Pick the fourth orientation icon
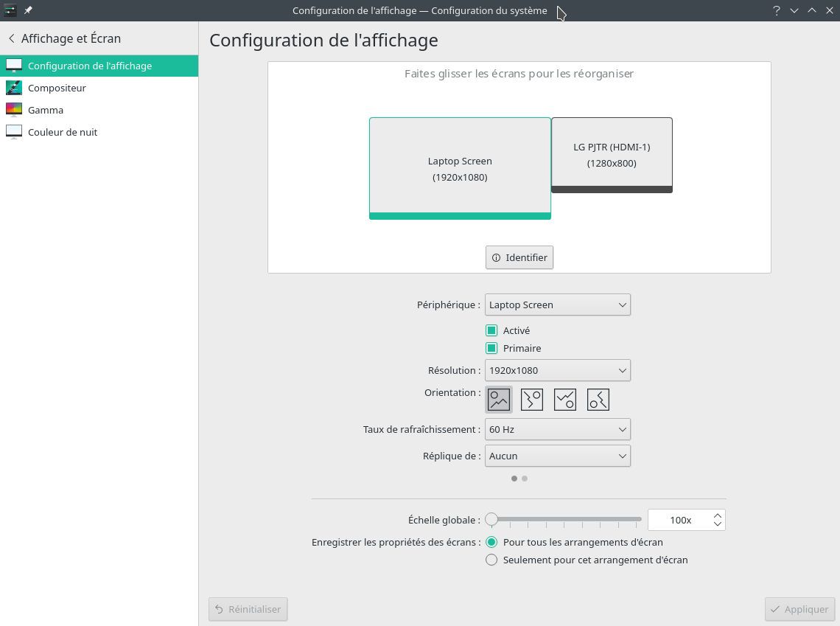Image resolution: width=840 pixels, height=626 pixels. point(598,400)
